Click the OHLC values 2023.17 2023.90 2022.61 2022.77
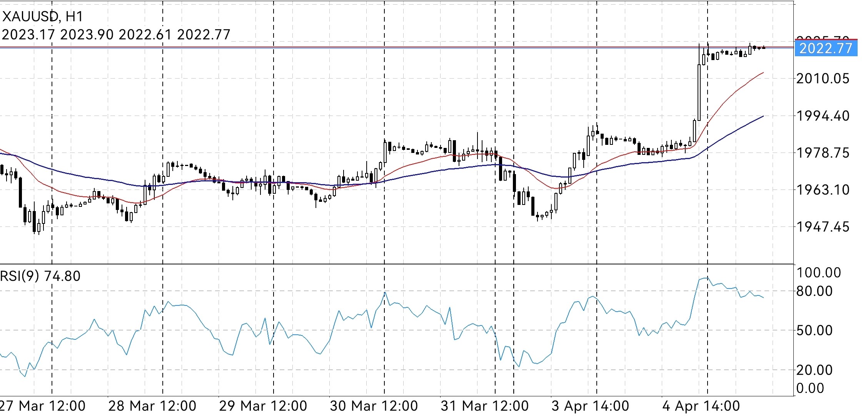The image size is (868, 416). tap(116, 35)
